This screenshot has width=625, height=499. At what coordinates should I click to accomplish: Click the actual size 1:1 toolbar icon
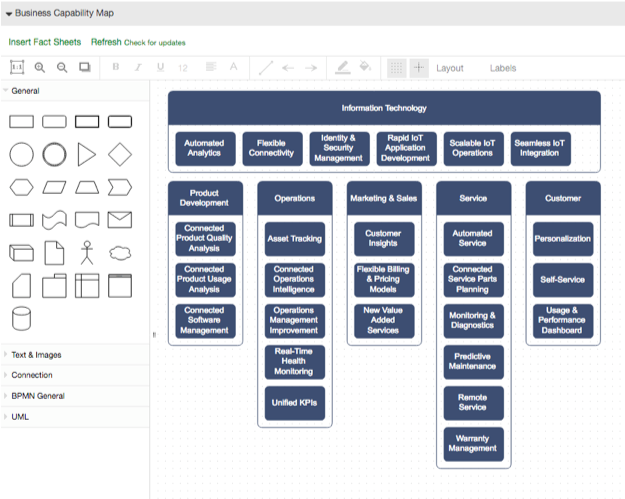pyautogui.click(x=17, y=67)
